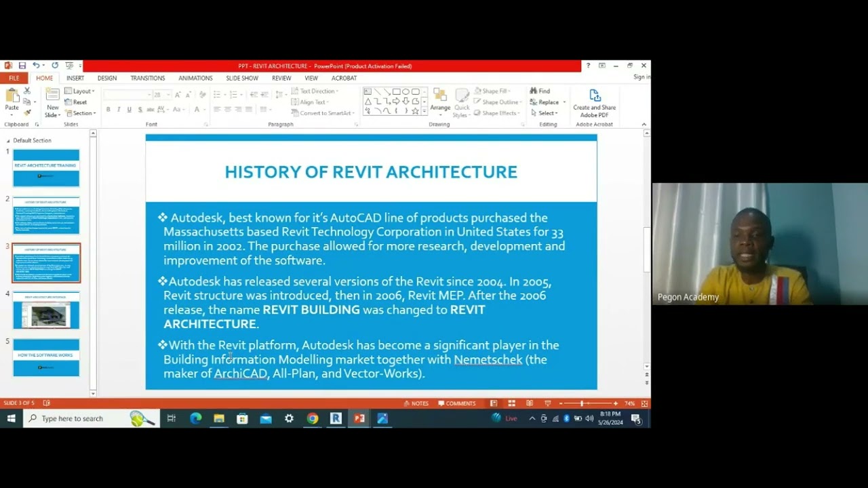Click the spell check icon in status bar
The width and height of the screenshot is (868, 488).
tap(47, 403)
